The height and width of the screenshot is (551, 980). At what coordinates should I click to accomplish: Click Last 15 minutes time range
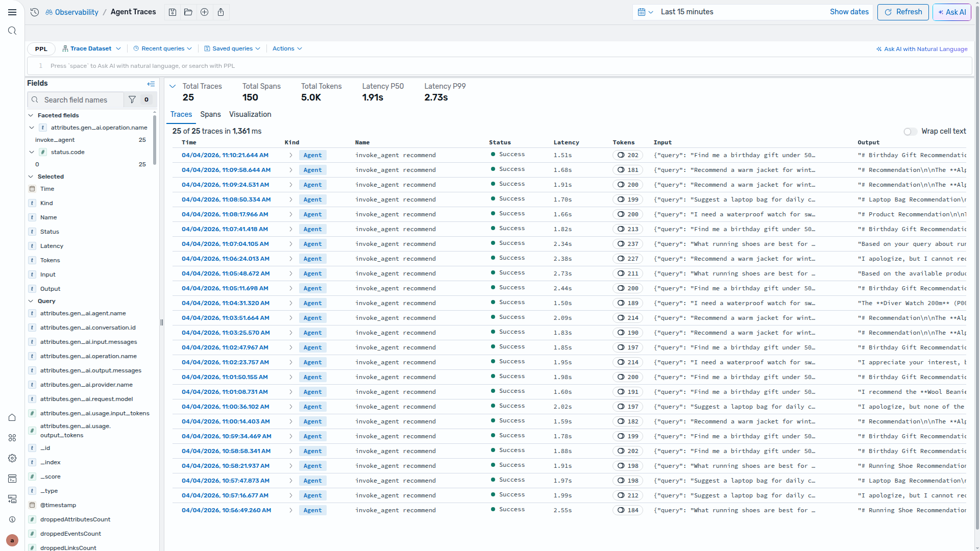(687, 12)
